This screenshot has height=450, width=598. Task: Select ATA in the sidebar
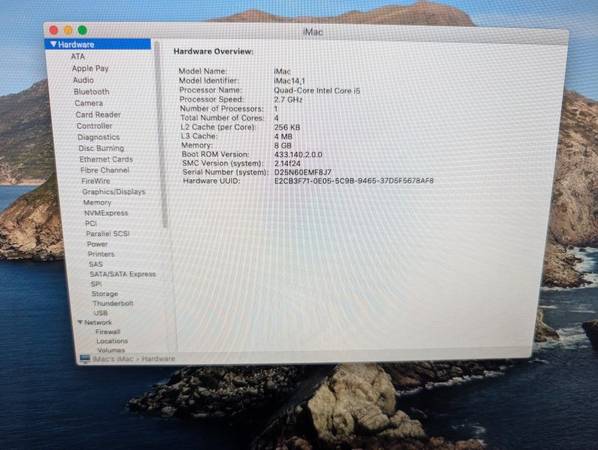(x=78, y=56)
